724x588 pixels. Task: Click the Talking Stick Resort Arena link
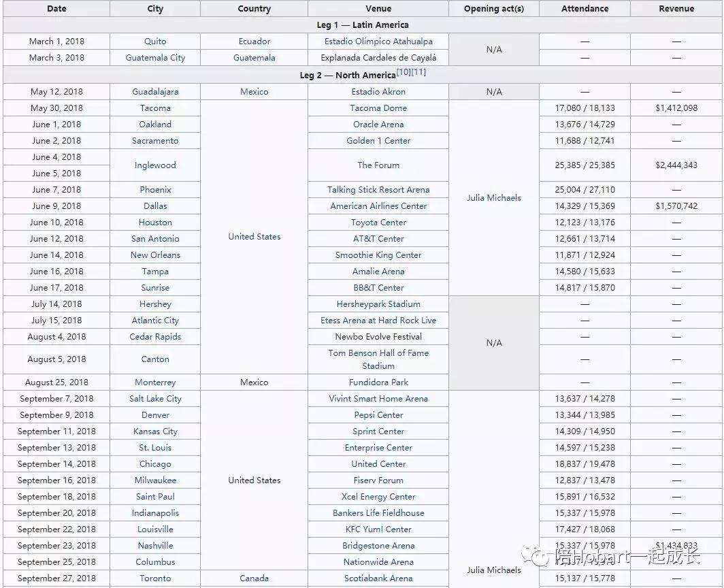[378, 190]
